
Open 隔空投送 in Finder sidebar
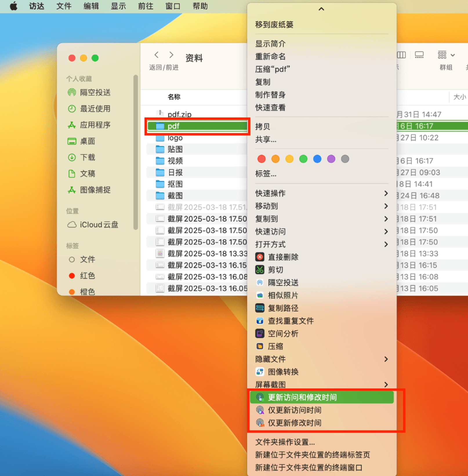click(89, 92)
